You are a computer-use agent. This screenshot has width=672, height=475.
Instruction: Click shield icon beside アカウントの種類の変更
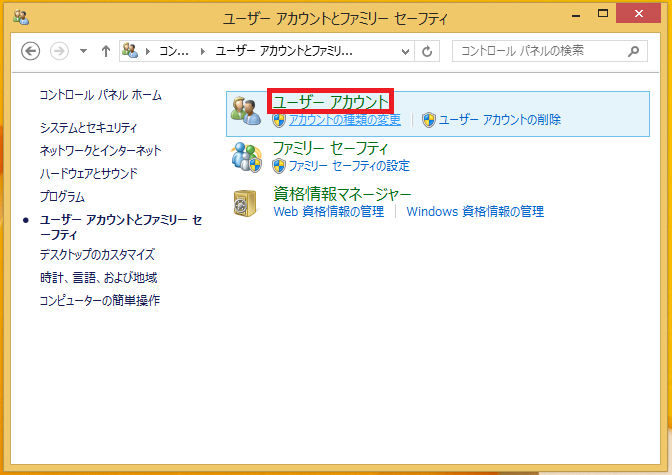tap(279, 120)
